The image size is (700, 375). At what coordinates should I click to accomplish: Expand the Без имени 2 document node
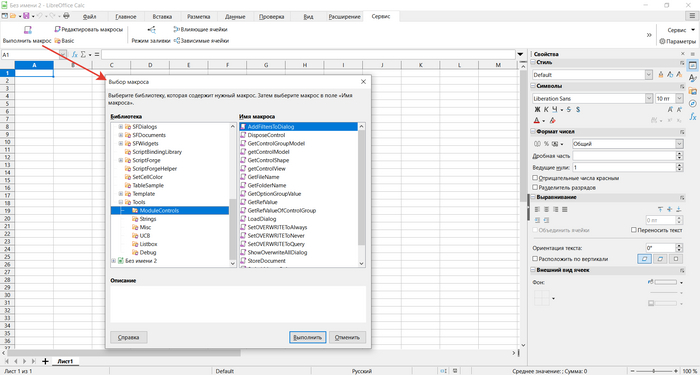113,261
